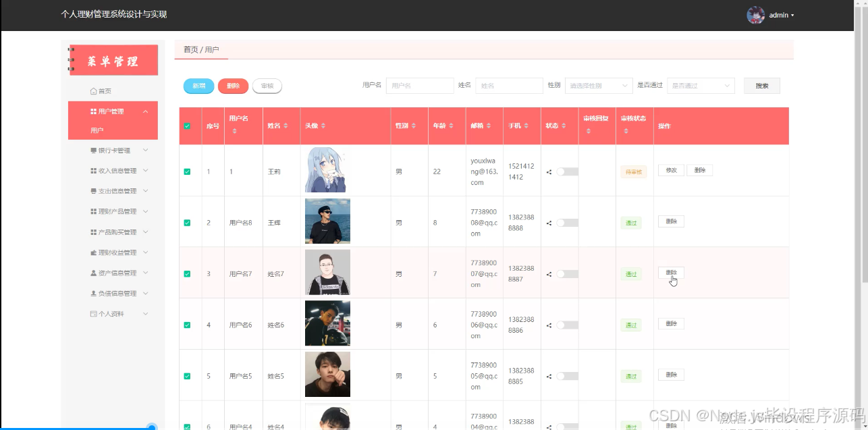Uncheck the checkbox for row 王莉

point(187,171)
